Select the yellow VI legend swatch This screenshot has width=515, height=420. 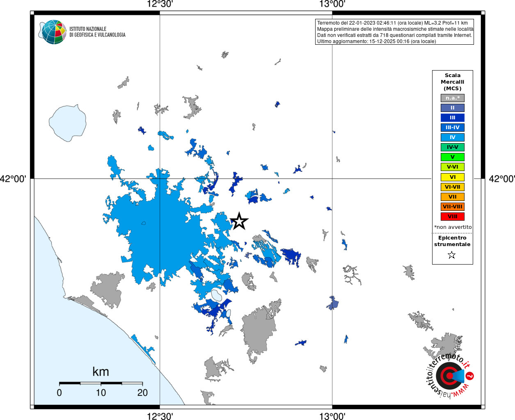(x=453, y=177)
